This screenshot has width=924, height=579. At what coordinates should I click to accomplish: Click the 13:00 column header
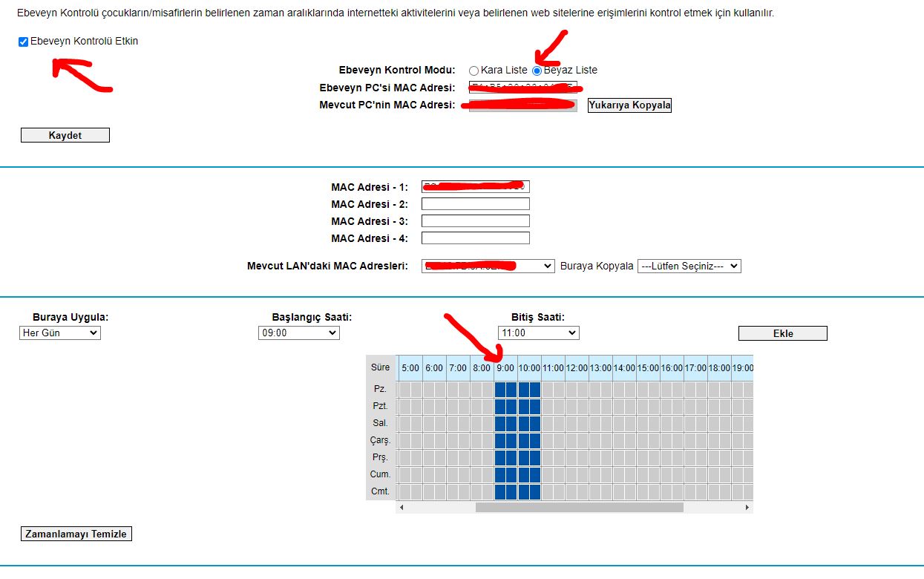click(600, 367)
